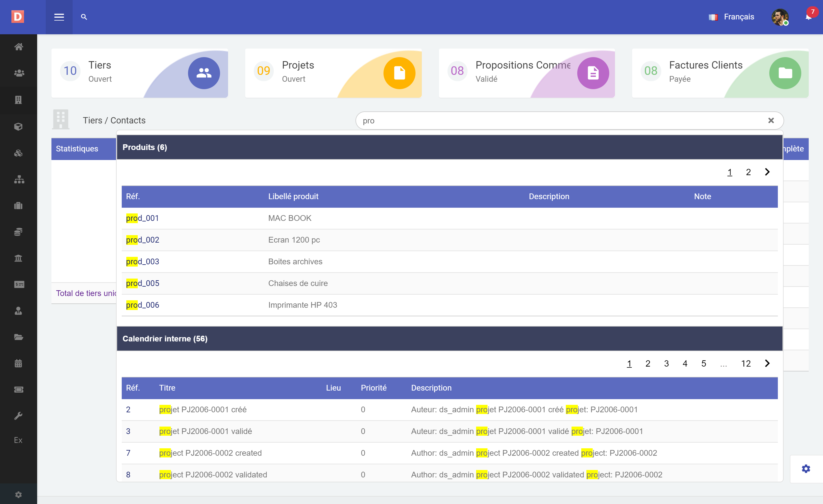
Task: Open the calendar icon in sidebar
Action: click(19, 363)
